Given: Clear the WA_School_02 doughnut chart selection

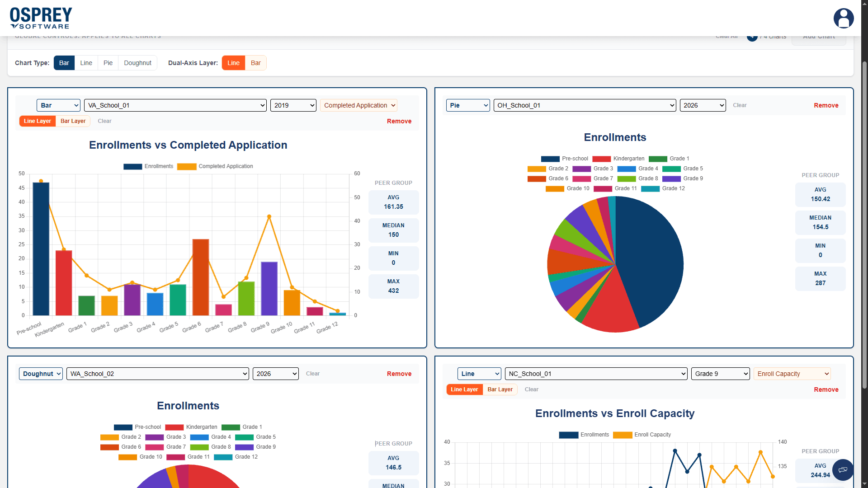Looking at the screenshot, I should click(x=312, y=374).
